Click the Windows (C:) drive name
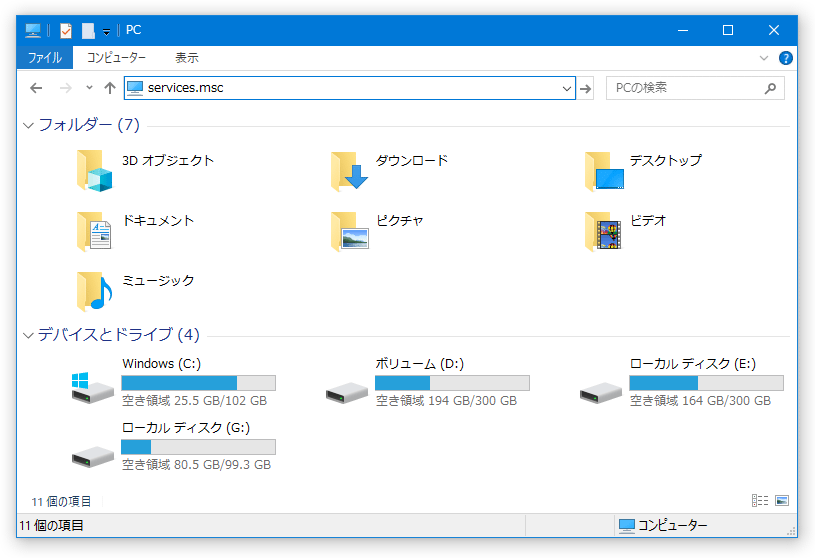815x558 pixels. point(161,364)
